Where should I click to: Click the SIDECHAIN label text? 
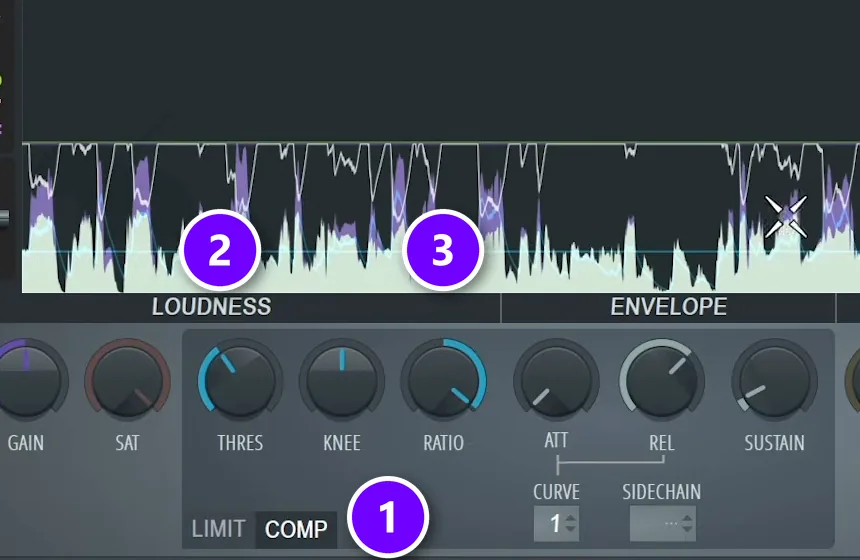tap(662, 491)
